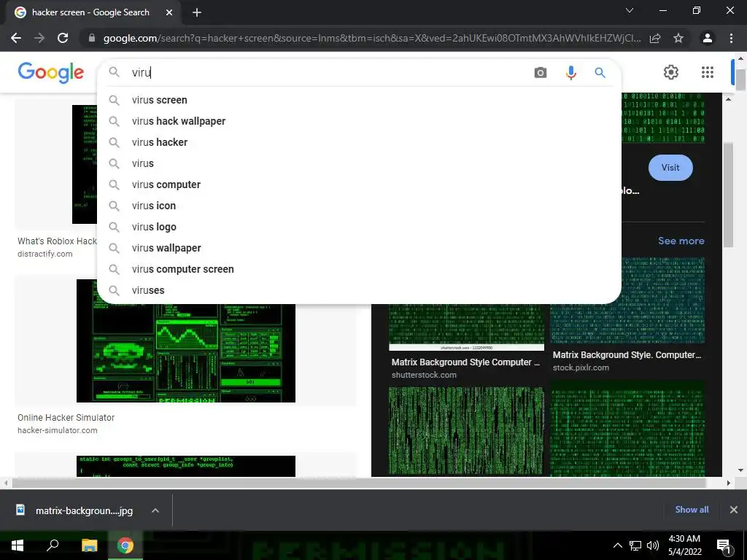Go forward in browser history
The image size is (747, 560).
tap(39, 38)
